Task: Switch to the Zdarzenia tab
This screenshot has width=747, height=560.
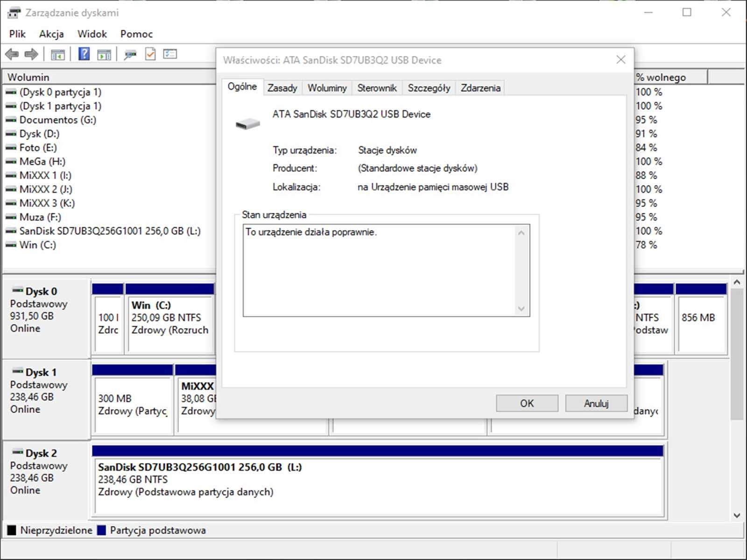Action: pos(480,88)
